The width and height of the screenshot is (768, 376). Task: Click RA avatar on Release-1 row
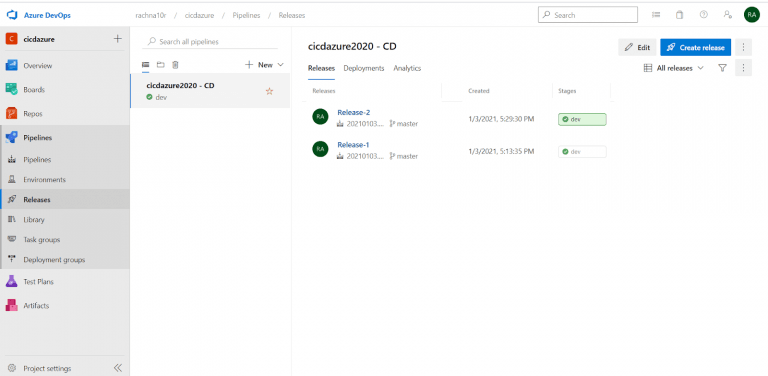(320, 149)
